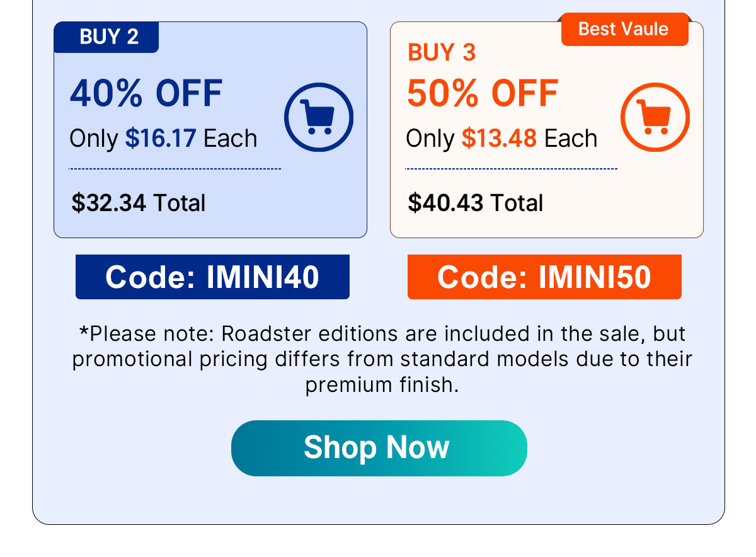Click the Please note Roadster editions line
756x557 pixels.
point(382,333)
